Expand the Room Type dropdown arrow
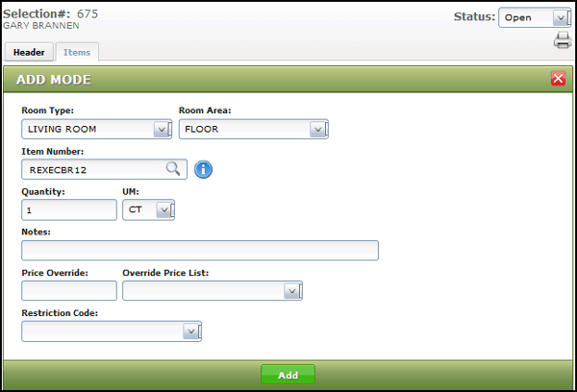 point(163,130)
